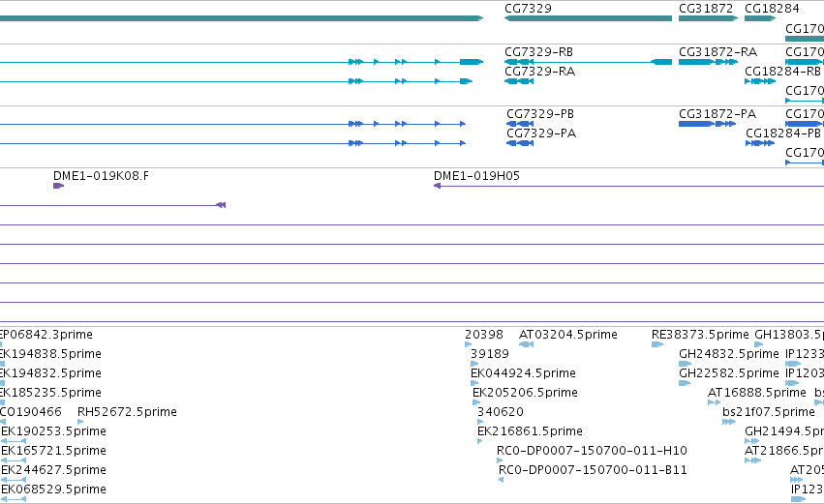
Task: Click the CG31872-RA exon glyph
Action: point(709,62)
